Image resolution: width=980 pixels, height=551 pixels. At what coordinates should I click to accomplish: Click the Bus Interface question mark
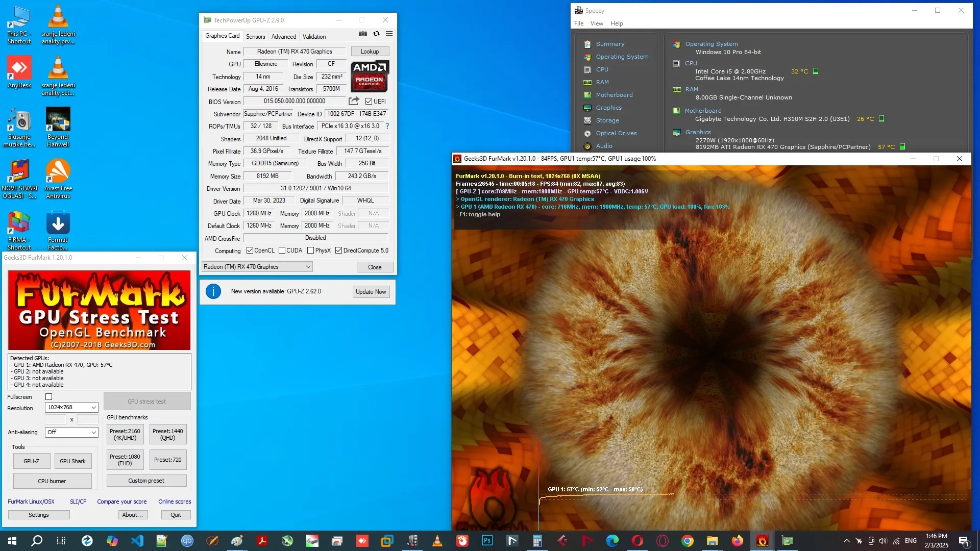pyautogui.click(x=387, y=126)
